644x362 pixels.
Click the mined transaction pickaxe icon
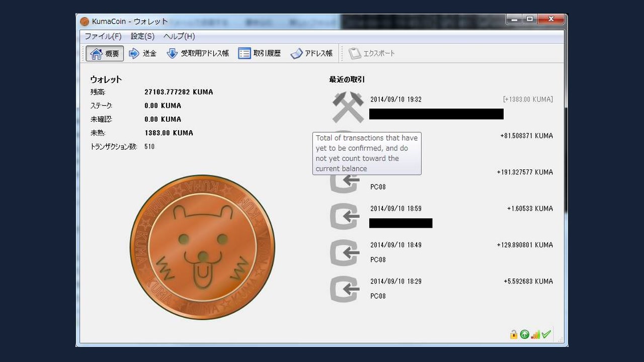348,107
